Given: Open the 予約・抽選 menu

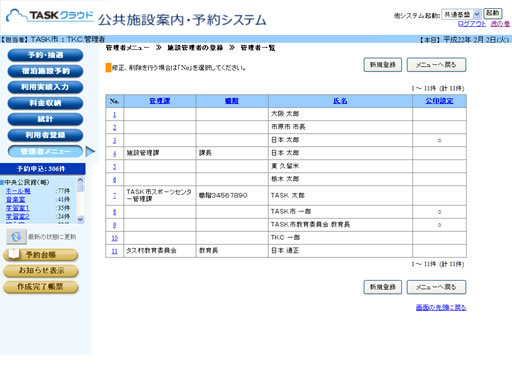Looking at the screenshot, I should pyautogui.click(x=45, y=55).
